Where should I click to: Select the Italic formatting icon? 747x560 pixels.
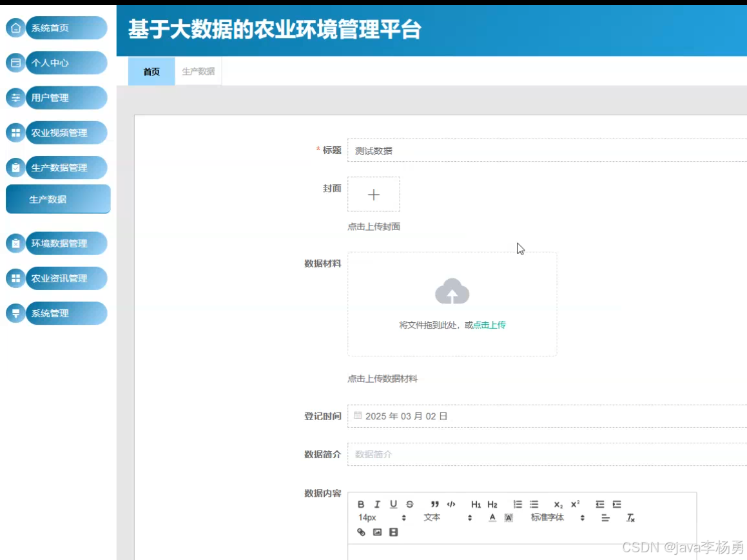pyautogui.click(x=377, y=505)
